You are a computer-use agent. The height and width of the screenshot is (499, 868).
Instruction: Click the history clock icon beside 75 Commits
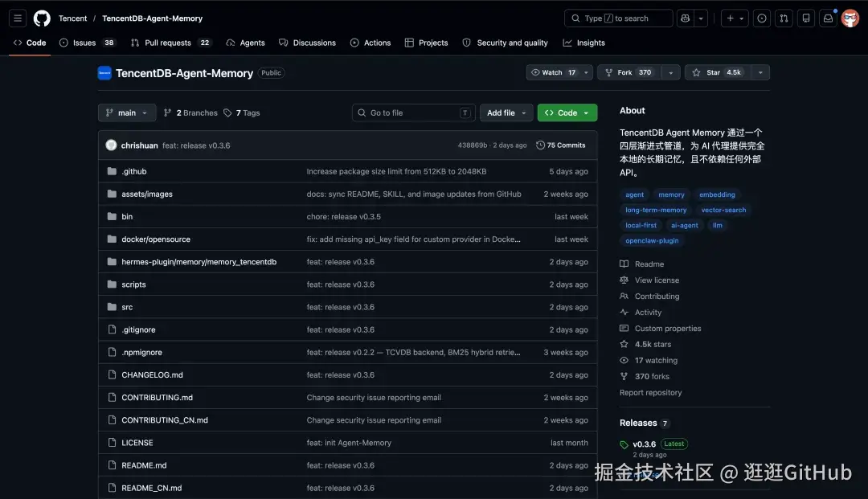pyautogui.click(x=540, y=145)
